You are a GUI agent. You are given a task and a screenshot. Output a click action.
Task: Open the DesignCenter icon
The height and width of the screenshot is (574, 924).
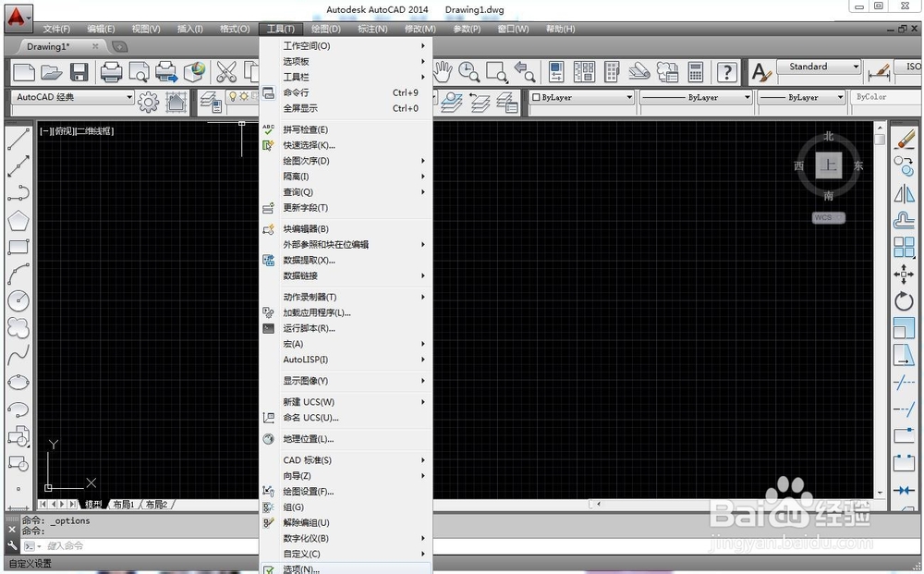(x=584, y=72)
